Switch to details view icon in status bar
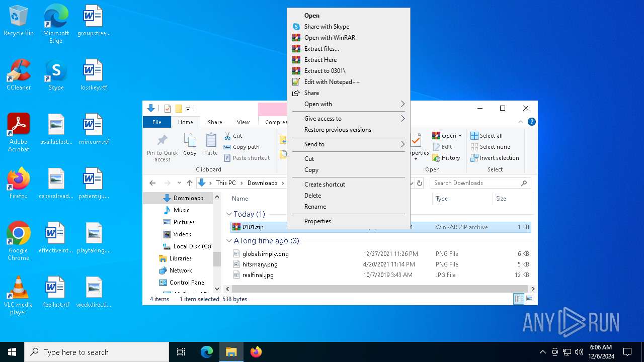The width and height of the screenshot is (644, 362). click(518, 299)
